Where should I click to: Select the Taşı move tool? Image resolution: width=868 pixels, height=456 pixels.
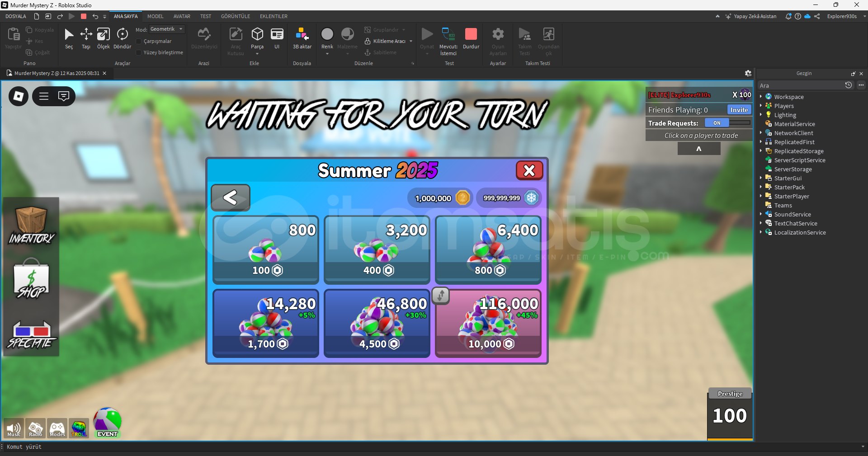(86, 38)
